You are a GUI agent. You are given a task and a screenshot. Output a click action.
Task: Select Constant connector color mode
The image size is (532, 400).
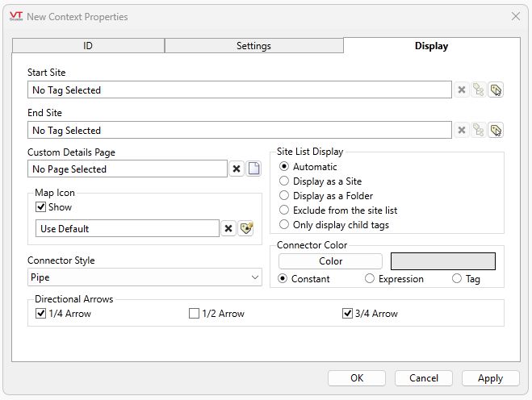click(283, 279)
